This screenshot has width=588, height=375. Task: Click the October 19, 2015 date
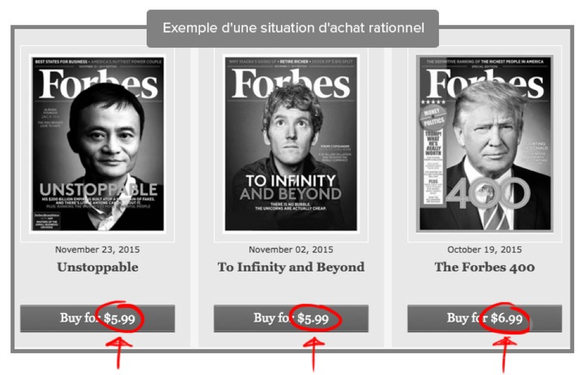[485, 250]
